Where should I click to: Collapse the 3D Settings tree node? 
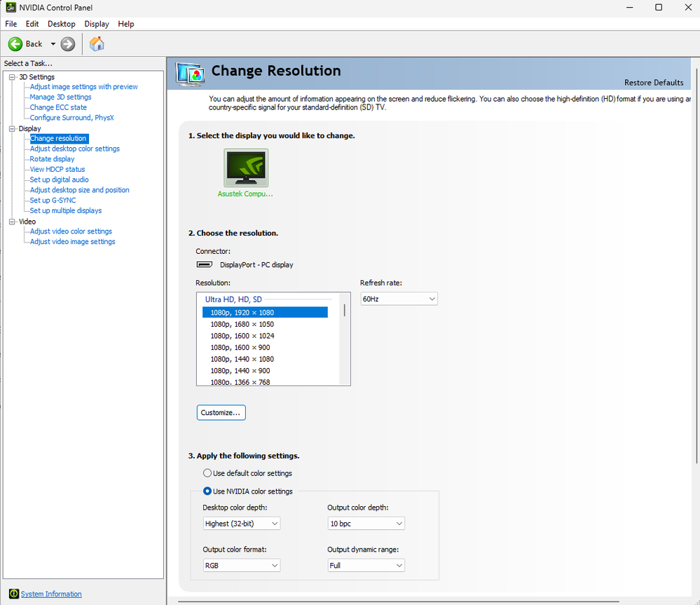tap(12, 77)
